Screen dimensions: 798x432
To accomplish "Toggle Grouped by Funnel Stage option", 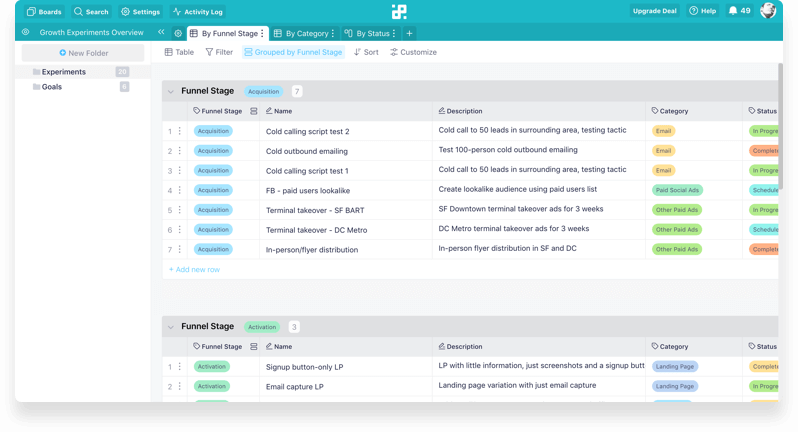I will pos(293,52).
